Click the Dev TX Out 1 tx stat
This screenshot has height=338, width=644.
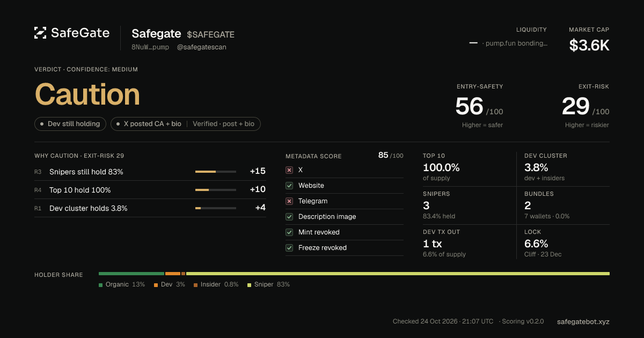click(x=433, y=244)
